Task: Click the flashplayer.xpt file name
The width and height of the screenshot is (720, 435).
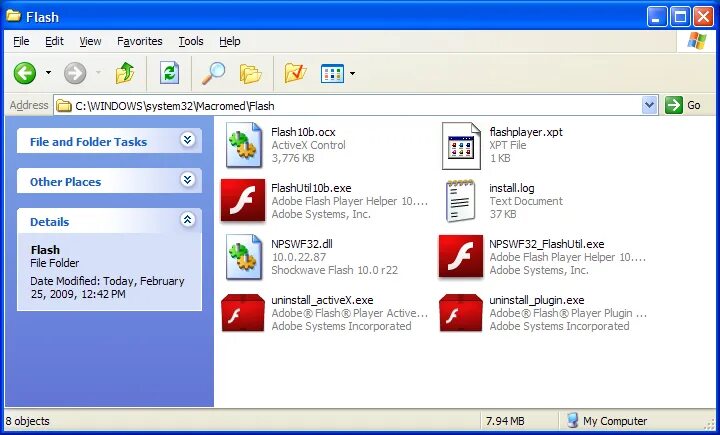Action: [526, 132]
